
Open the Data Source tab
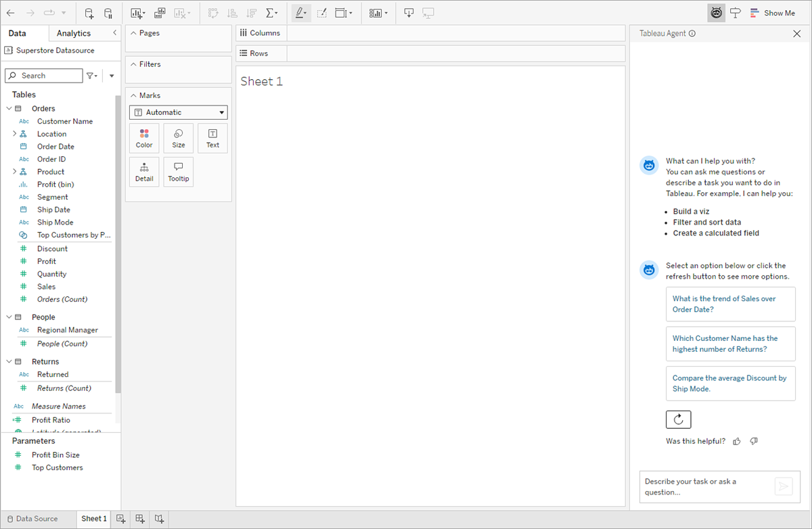coord(32,519)
